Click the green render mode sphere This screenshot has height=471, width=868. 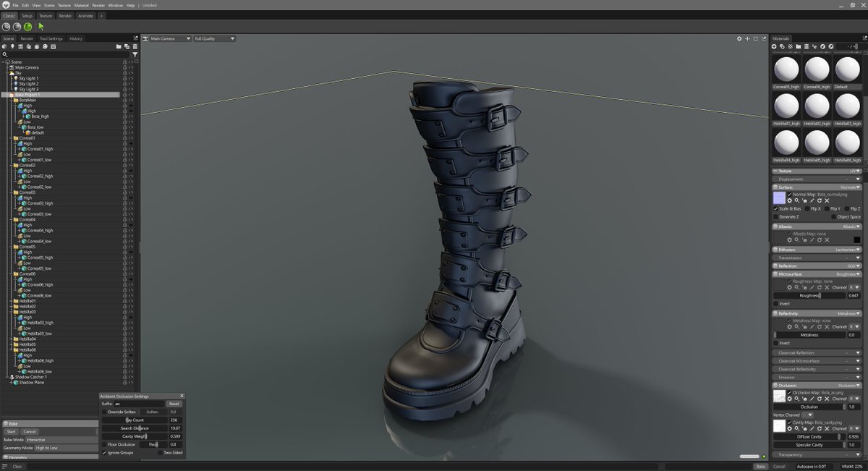[x=27, y=26]
